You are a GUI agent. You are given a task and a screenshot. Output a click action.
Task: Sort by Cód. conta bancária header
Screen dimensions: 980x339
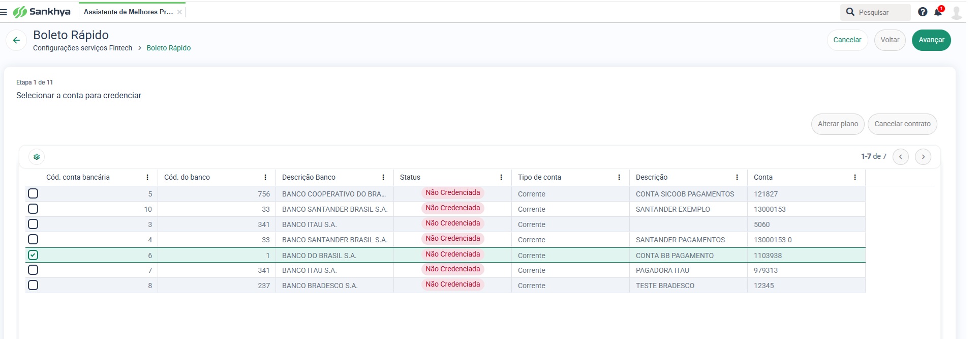(78, 177)
